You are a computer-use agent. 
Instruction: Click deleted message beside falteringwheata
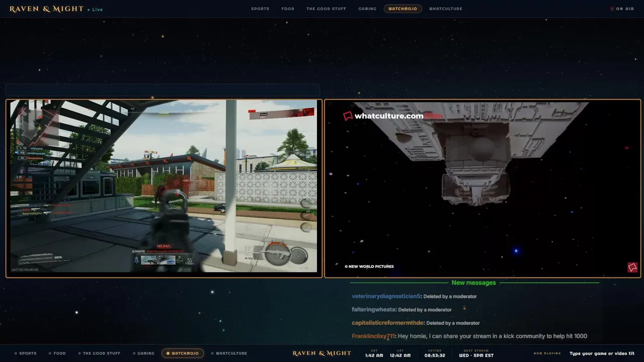tap(425, 310)
